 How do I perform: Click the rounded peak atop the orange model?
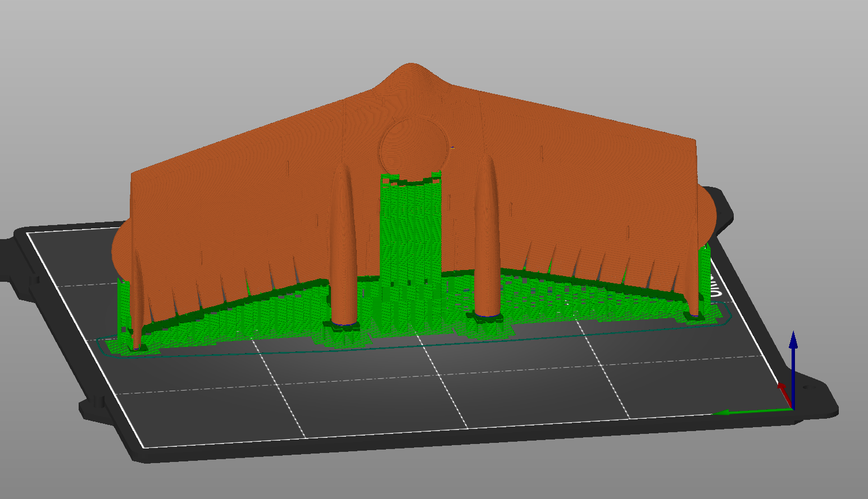point(411,75)
